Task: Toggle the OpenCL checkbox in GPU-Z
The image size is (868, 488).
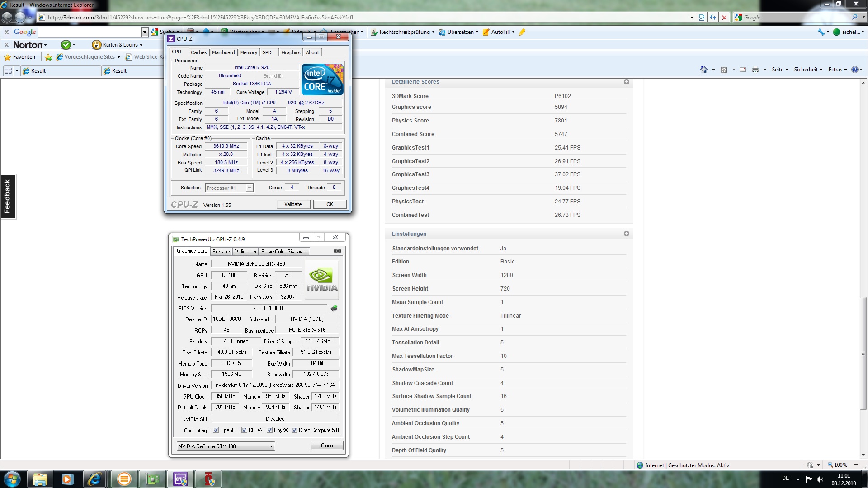Action: (216, 430)
